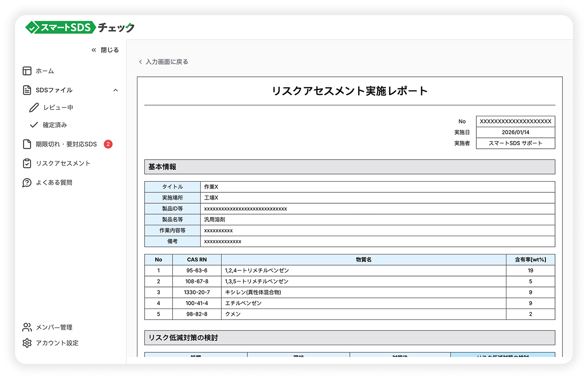Select the リスクアセスメント clipboard icon
This screenshot has width=588, height=379.
(x=28, y=163)
